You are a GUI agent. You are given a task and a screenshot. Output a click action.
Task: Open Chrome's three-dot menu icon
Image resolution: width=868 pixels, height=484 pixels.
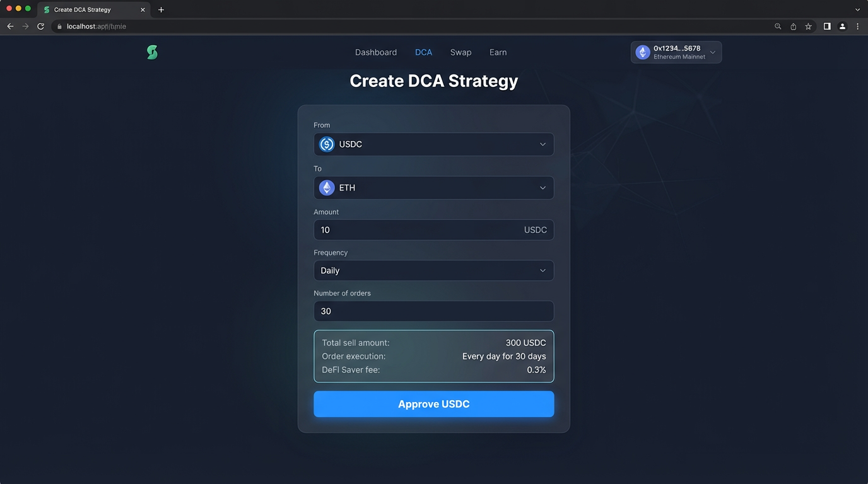(857, 26)
